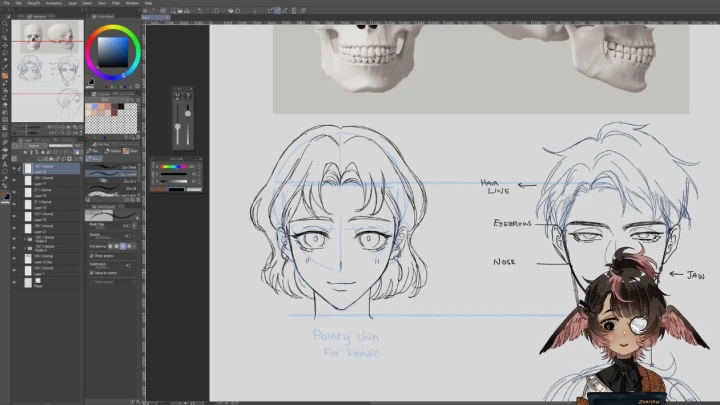Image resolution: width=720 pixels, height=405 pixels.
Task: Pick a hue on the color wheel ring
Action: [112, 26]
